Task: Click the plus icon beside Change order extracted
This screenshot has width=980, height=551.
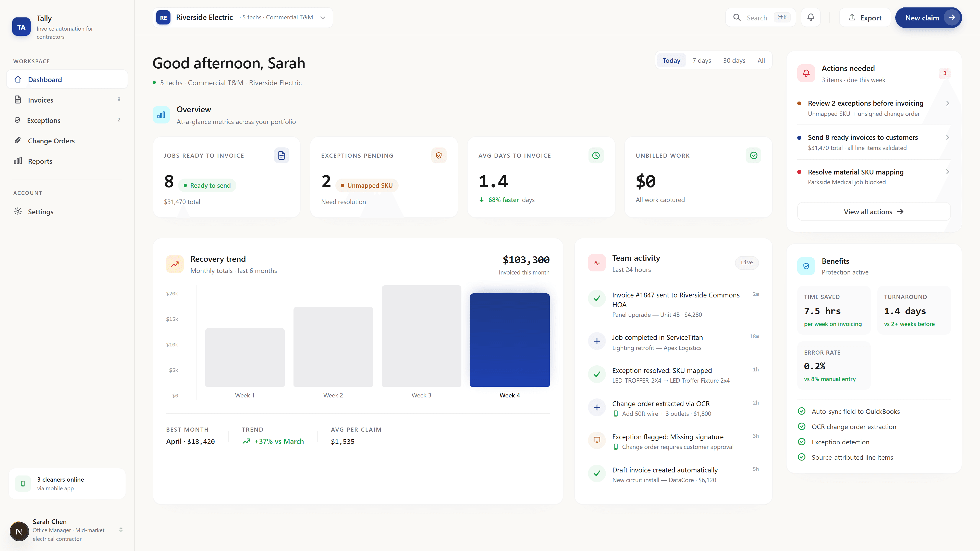Action: (x=597, y=407)
